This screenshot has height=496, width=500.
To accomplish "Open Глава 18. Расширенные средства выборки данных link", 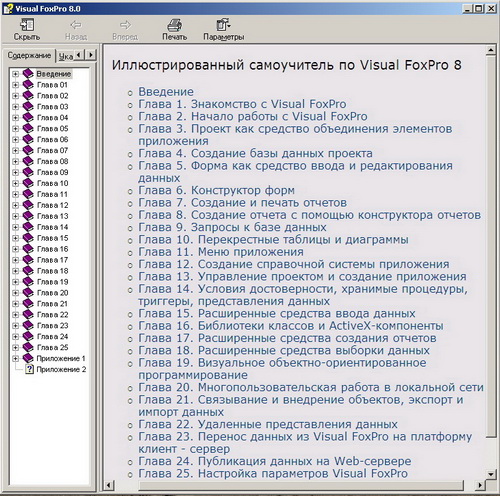I will point(284,350).
